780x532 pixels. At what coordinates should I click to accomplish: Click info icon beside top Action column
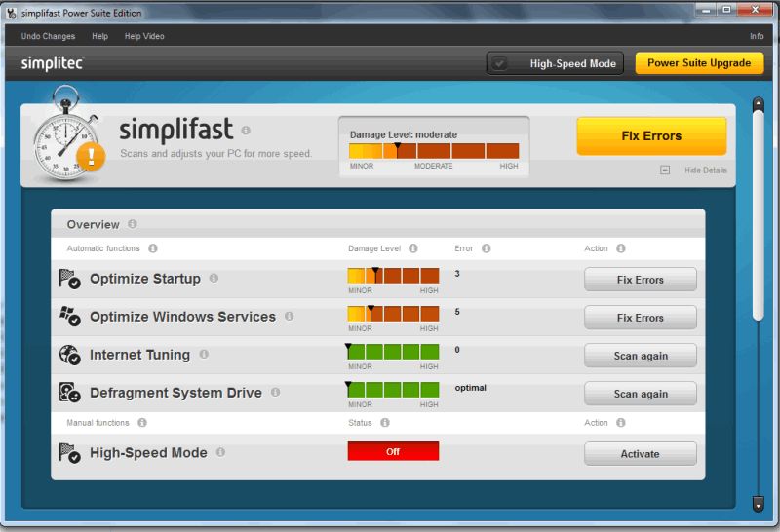pos(621,248)
